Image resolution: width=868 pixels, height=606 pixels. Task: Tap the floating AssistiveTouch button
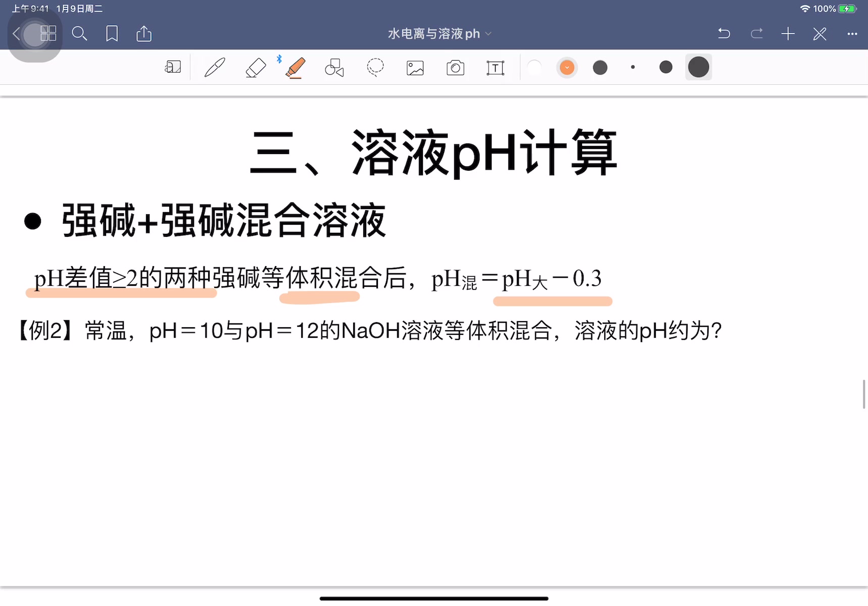[35, 35]
